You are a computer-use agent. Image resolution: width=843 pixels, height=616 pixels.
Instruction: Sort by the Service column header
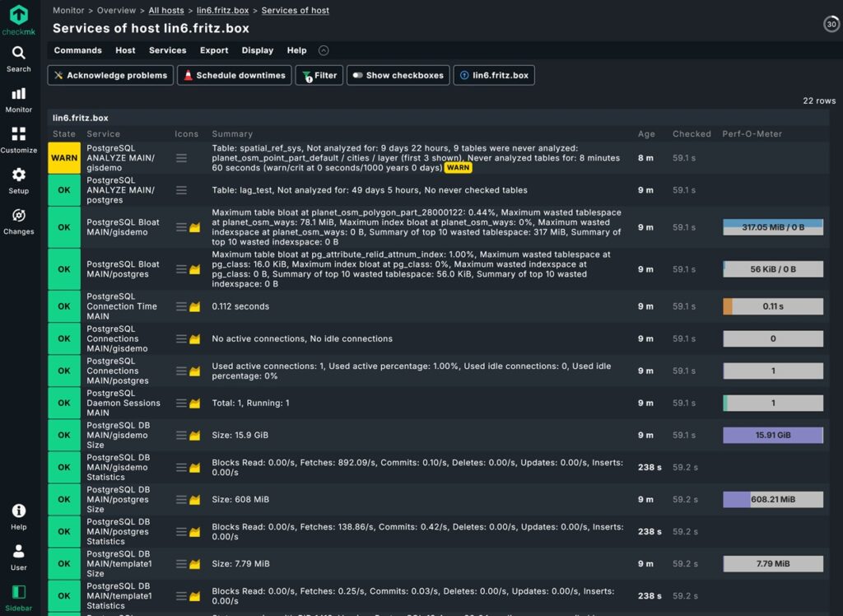click(103, 134)
